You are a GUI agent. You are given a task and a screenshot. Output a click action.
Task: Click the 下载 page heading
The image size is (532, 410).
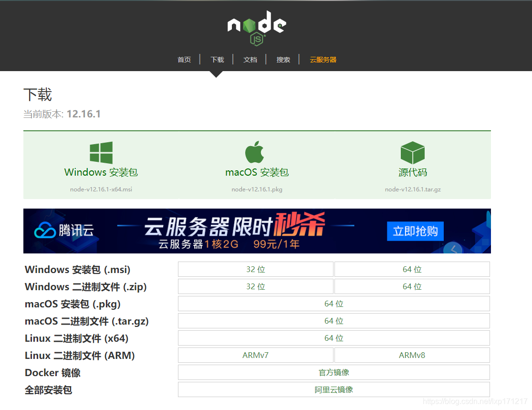pyautogui.click(x=38, y=95)
